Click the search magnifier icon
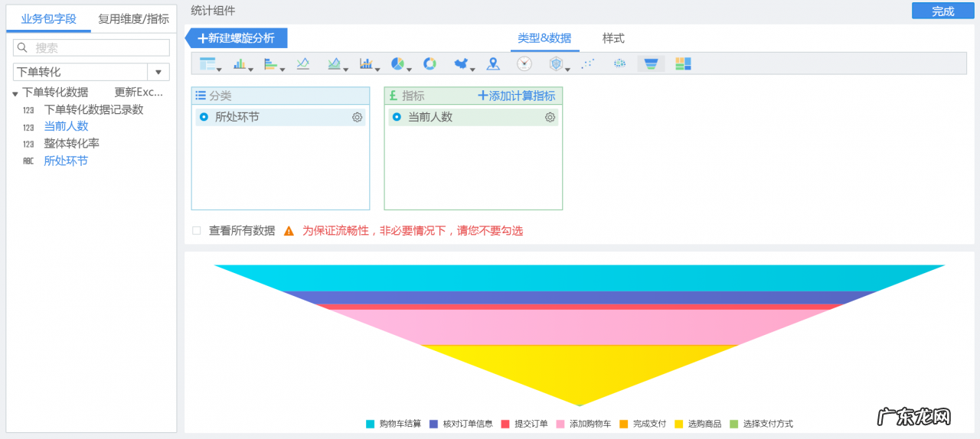 23,47
